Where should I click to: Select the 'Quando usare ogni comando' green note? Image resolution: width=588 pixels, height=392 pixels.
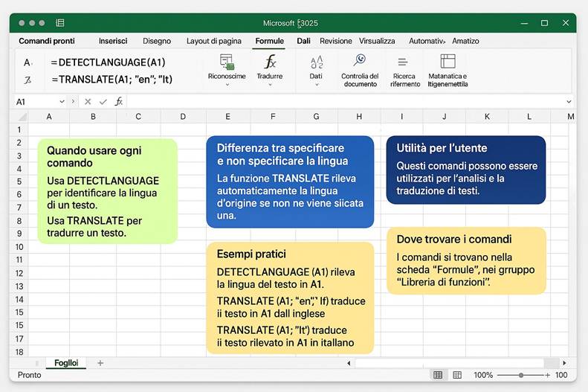tap(107, 191)
